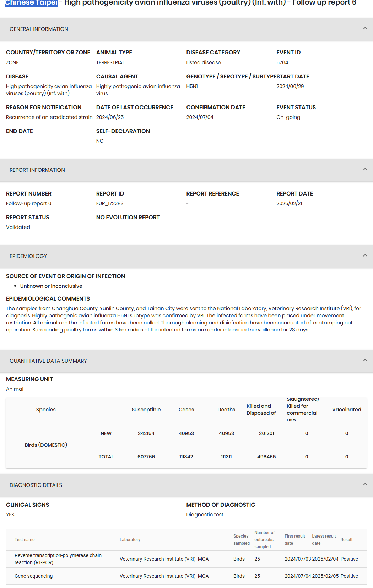Viewport: 373px width, 588px height.
Task: Click the 'Gene sequencing' test name
Action: [x=34, y=576]
